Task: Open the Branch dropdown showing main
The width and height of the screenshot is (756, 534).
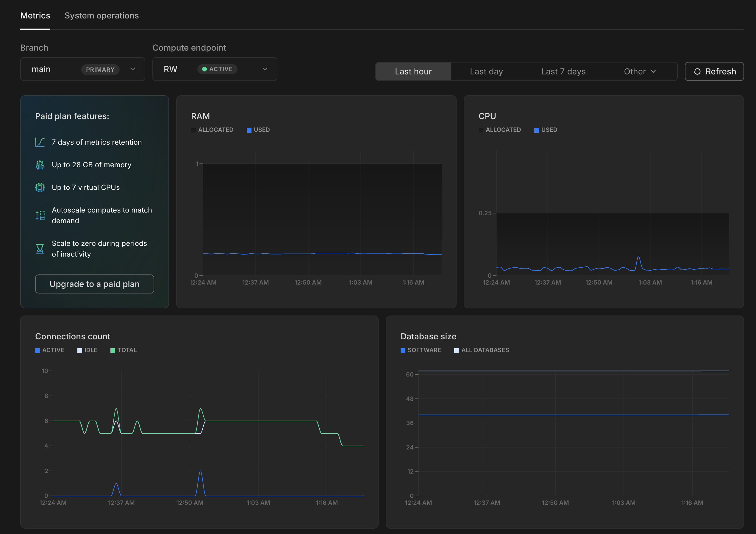Action: pos(82,69)
